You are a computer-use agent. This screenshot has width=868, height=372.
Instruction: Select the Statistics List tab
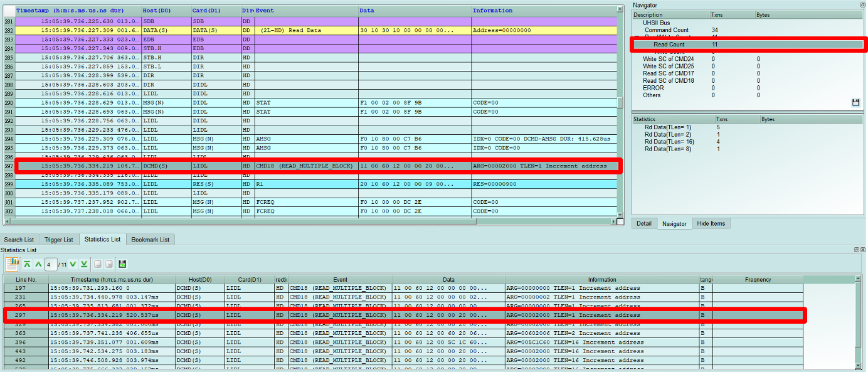point(102,239)
